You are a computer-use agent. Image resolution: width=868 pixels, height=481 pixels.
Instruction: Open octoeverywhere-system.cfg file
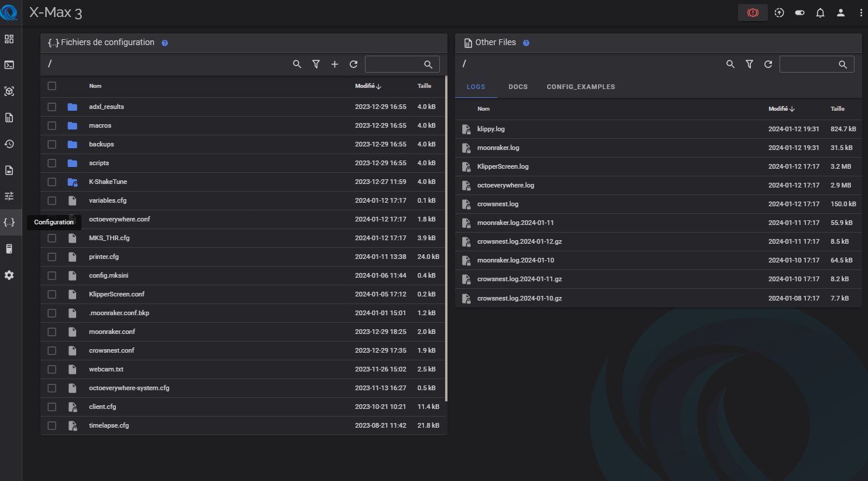129,388
